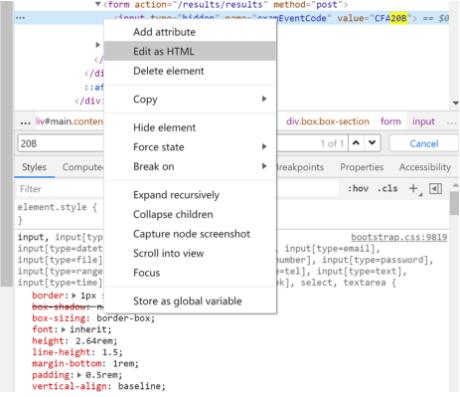This screenshot has width=460, height=397.
Task: Click the Computed tab
Action: click(83, 167)
